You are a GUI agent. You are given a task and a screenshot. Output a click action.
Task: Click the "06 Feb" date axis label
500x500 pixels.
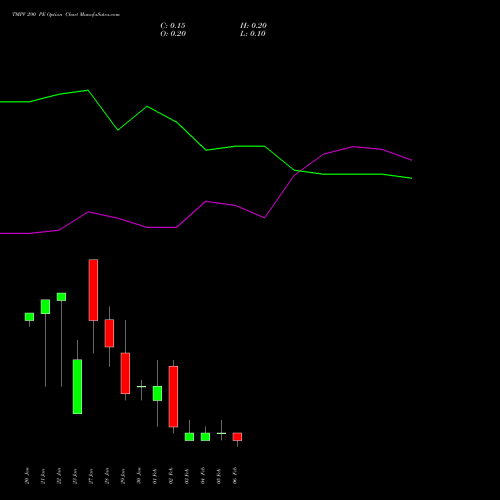(x=235, y=476)
